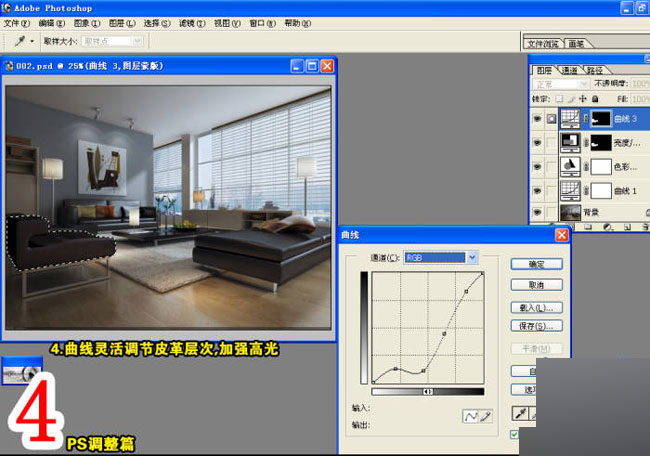Toggle lock image pixels brush icon
Screen dimensions: 650x456
[x=571, y=99]
